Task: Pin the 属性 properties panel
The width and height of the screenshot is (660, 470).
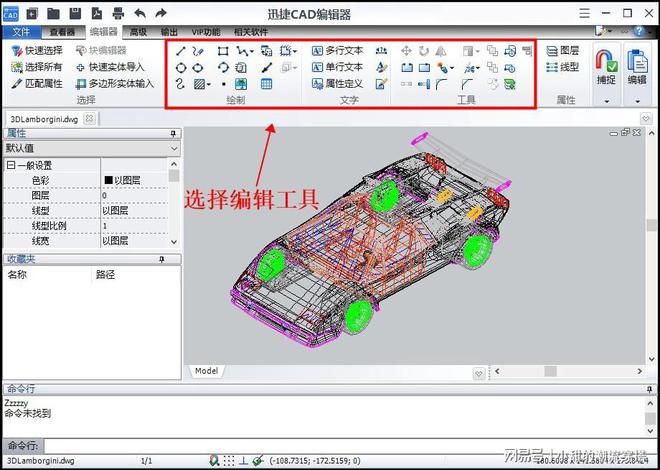Action: tap(173, 134)
